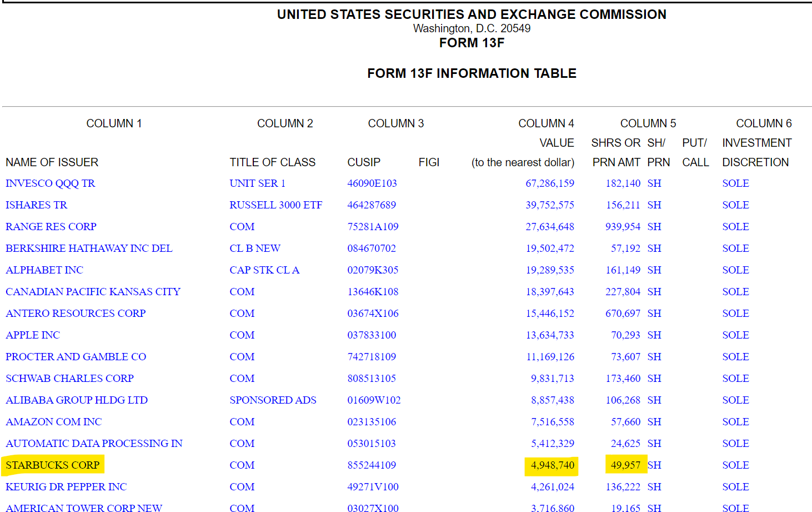Click PROCTER AND GAMBLE CO issuer

(76, 357)
